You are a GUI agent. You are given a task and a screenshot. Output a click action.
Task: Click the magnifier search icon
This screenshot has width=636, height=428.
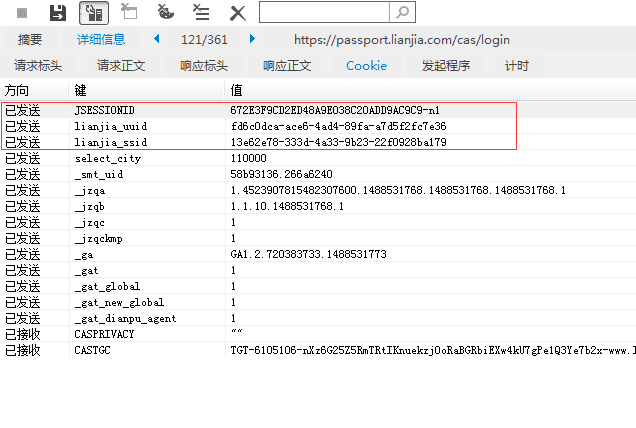click(402, 12)
